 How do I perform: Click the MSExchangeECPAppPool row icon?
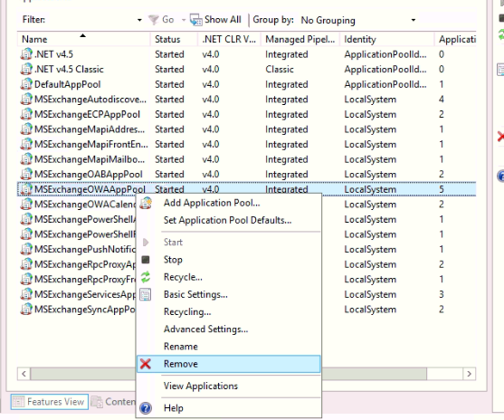coord(26,114)
